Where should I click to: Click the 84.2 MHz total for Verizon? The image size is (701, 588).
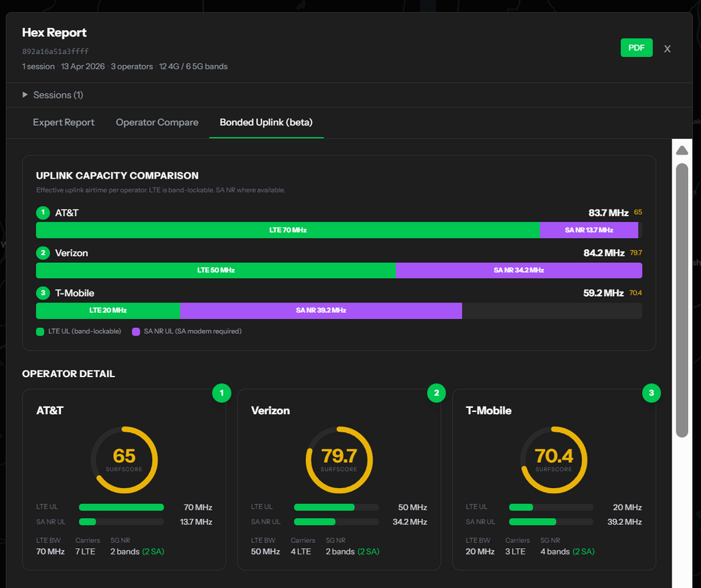[x=604, y=253]
